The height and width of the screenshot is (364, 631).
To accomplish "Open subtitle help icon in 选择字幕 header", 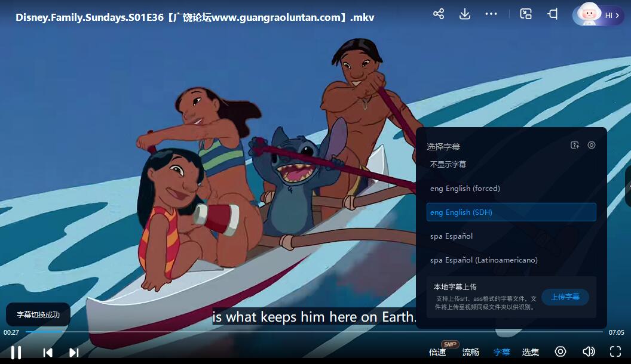I will point(575,145).
